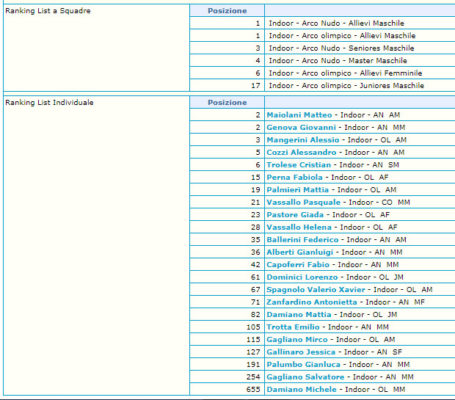
Task: Open Ballerini Federico's link
Action: point(302,240)
